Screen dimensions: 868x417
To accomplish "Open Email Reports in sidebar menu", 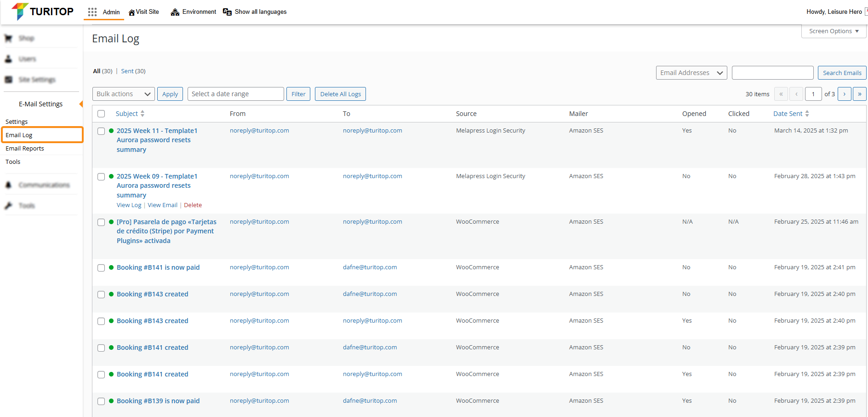I will tap(25, 148).
